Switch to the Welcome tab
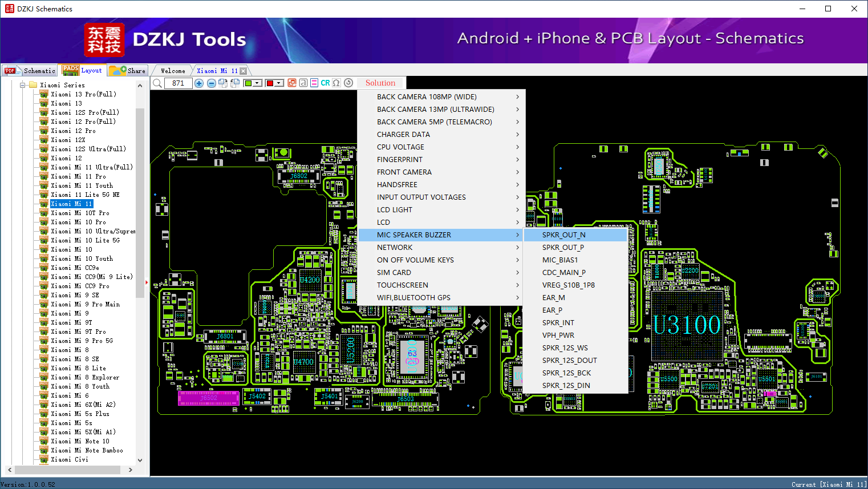Image resolution: width=868 pixels, height=489 pixels. (x=173, y=71)
